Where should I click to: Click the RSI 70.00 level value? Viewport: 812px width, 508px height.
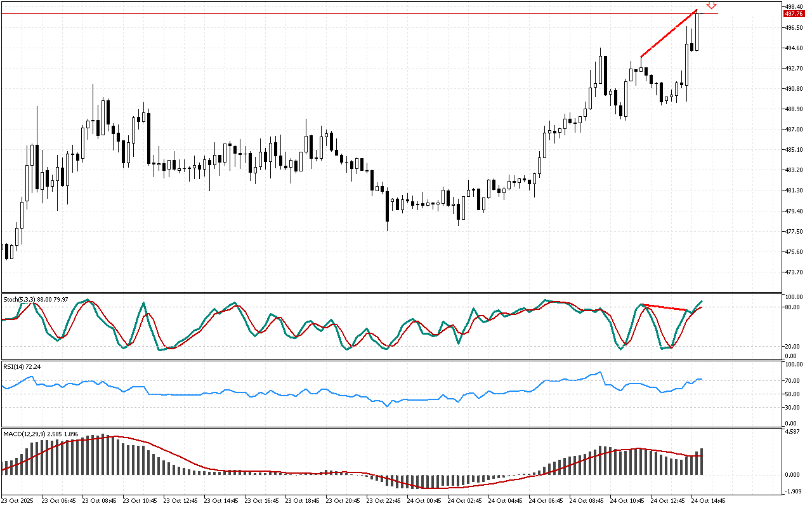coord(793,381)
